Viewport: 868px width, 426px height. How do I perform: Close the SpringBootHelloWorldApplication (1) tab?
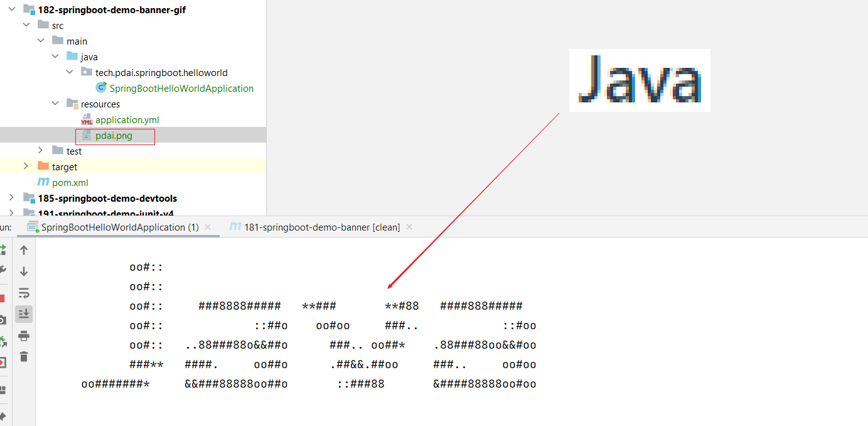pyautogui.click(x=208, y=227)
